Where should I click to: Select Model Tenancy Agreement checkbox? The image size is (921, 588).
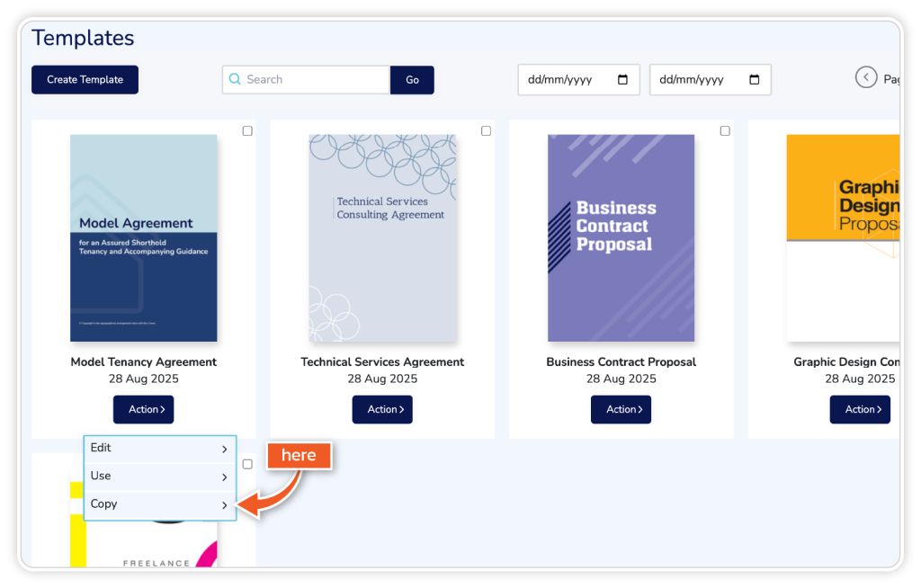click(247, 131)
